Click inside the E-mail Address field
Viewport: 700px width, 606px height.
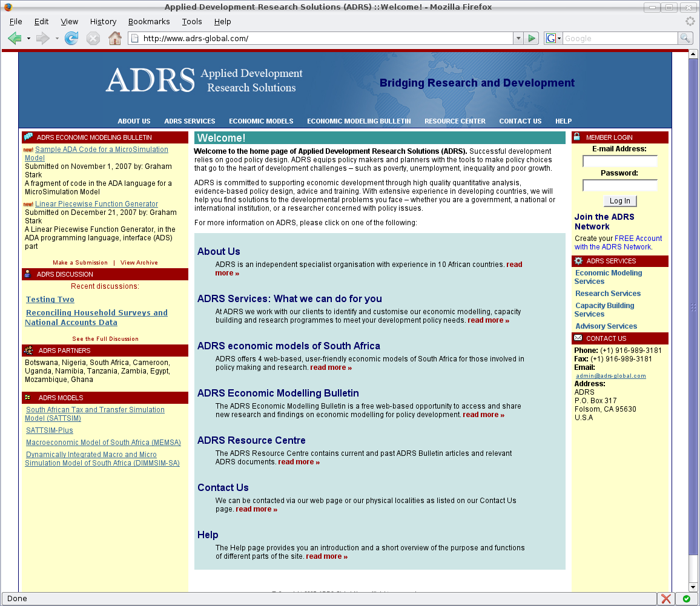[x=619, y=160]
